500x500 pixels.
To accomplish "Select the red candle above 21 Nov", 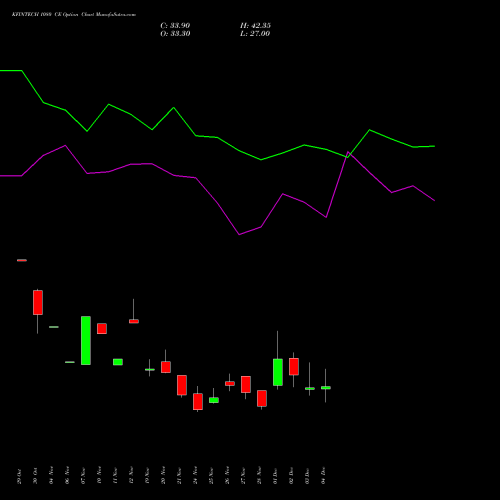I will 182,385.
